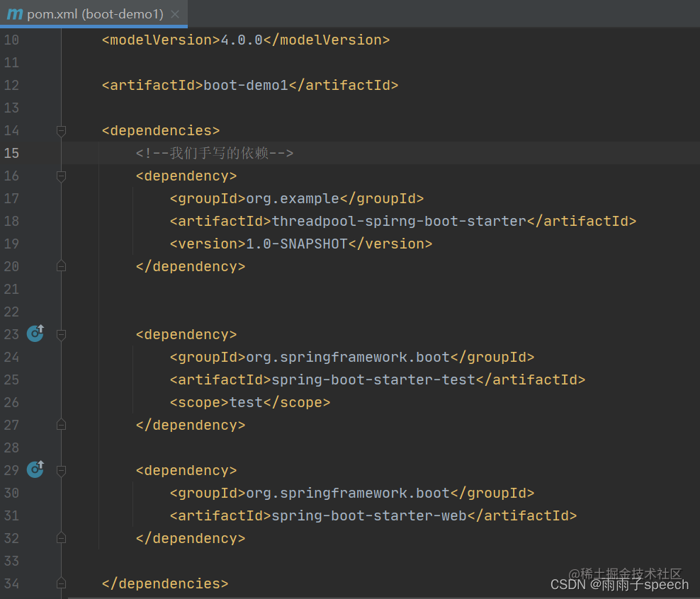Image resolution: width=700 pixels, height=599 pixels.
Task: Click the threadpool-spirng-boot-starter artifactId text
Action: tap(399, 221)
